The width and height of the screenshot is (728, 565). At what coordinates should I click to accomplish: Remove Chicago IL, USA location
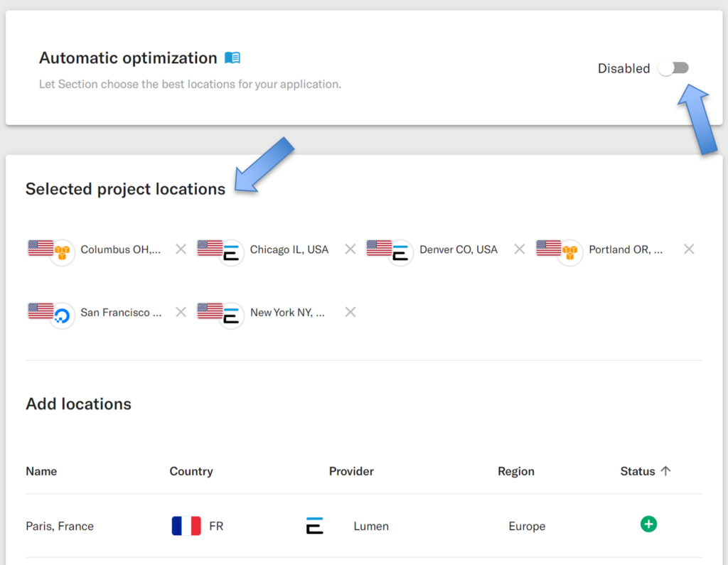click(350, 249)
